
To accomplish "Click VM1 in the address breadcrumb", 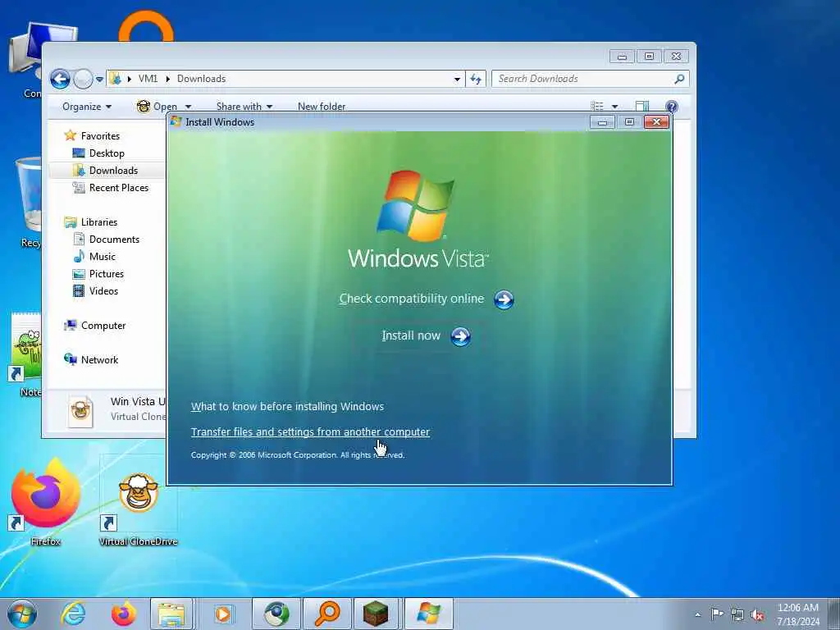I will point(148,79).
